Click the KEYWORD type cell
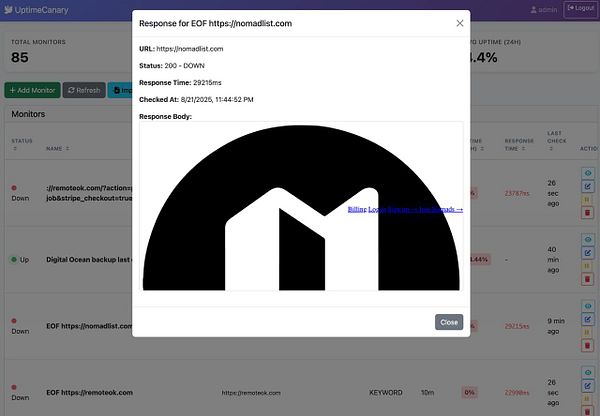 click(386, 393)
